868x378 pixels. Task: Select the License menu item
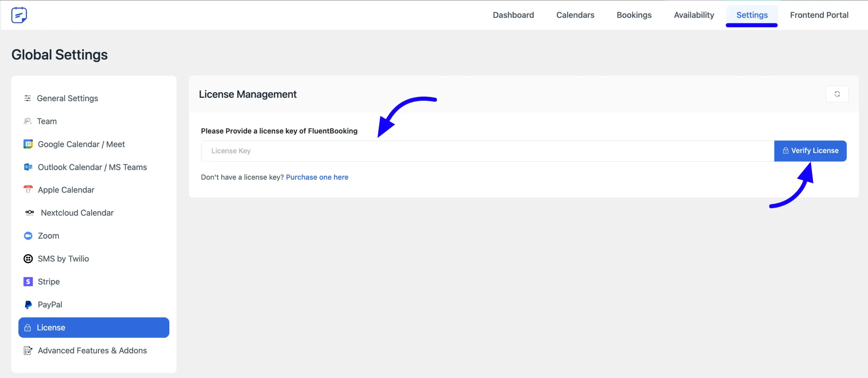tap(94, 327)
